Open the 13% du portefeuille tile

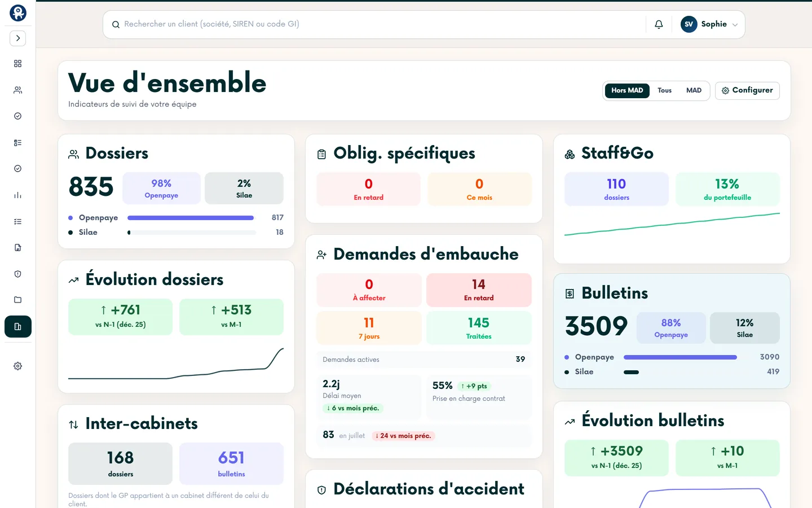click(x=727, y=190)
